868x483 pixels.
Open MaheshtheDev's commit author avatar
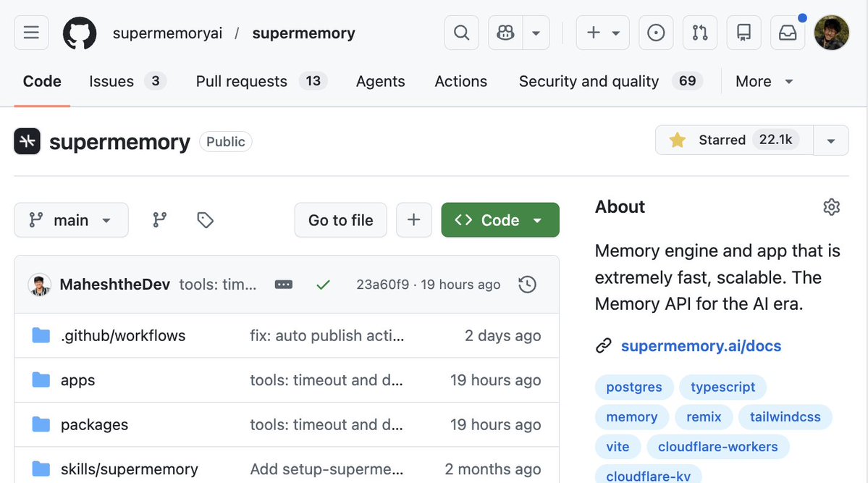(x=39, y=285)
